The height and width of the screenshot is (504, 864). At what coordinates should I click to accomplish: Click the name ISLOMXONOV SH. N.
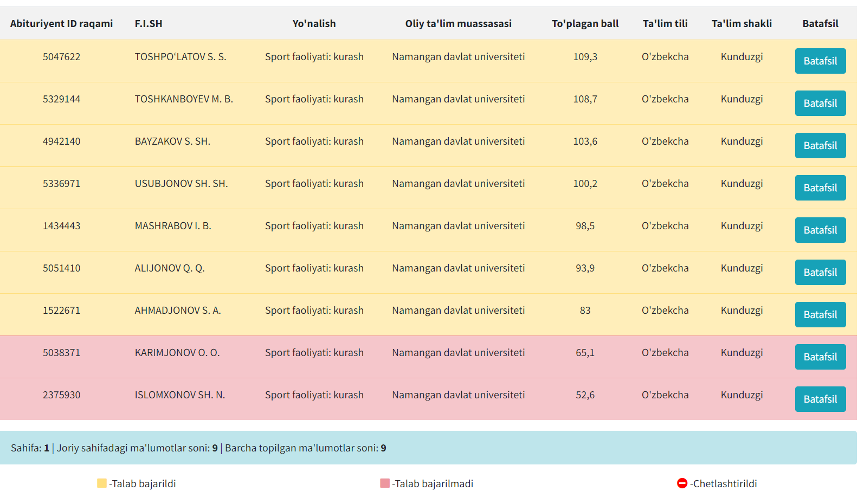click(180, 395)
